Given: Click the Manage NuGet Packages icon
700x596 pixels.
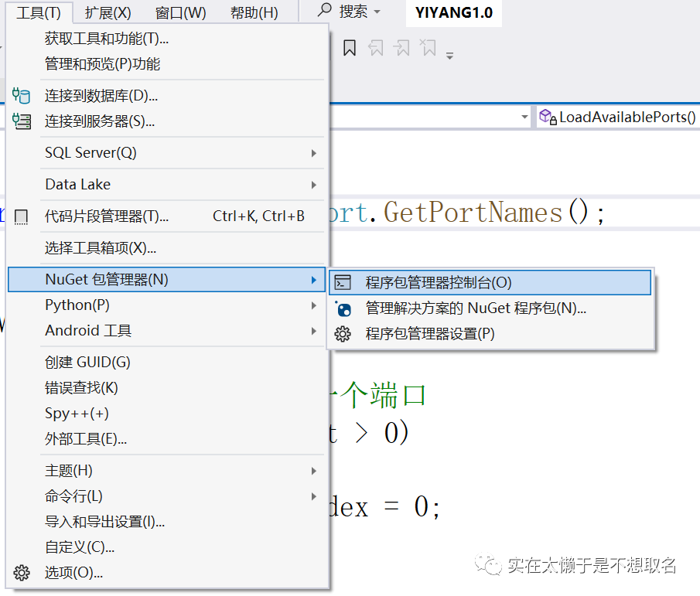Looking at the screenshot, I should (343, 308).
